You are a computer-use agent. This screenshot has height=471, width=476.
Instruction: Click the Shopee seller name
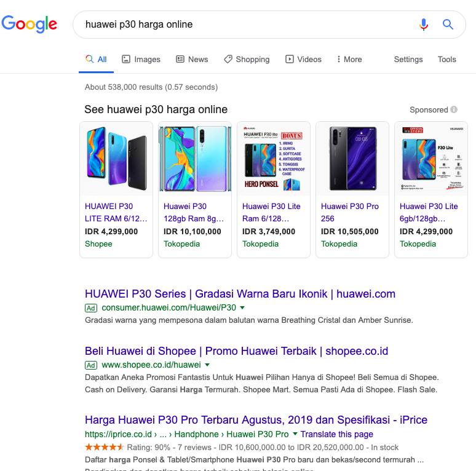98,244
